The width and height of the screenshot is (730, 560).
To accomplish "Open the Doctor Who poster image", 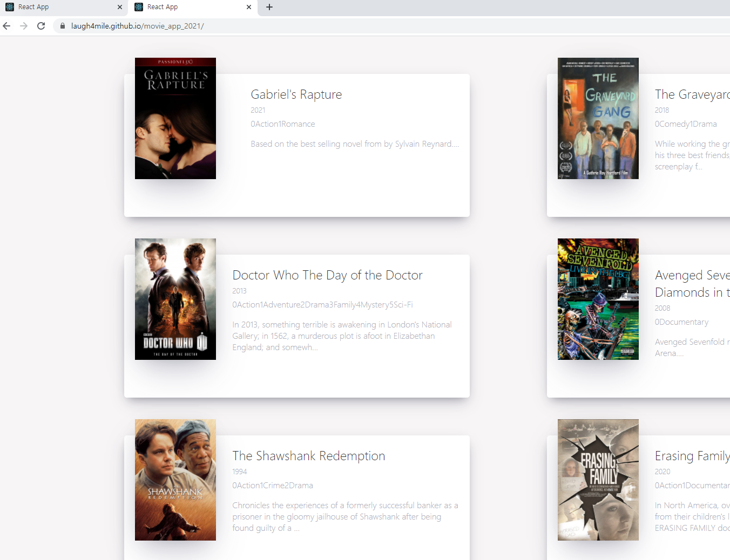I will click(175, 299).
